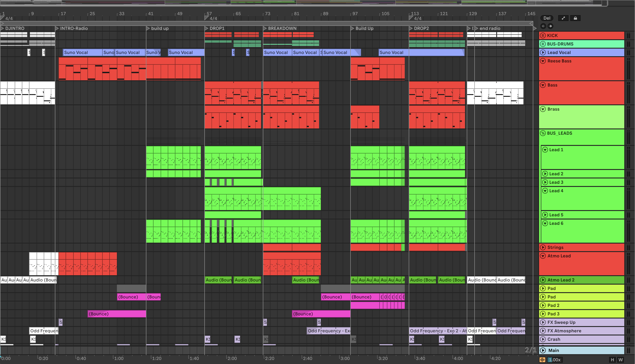Unfold Lead 5 with its arrow button
Image resolution: width=635 pixels, height=364 pixels.
tap(545, 215)
